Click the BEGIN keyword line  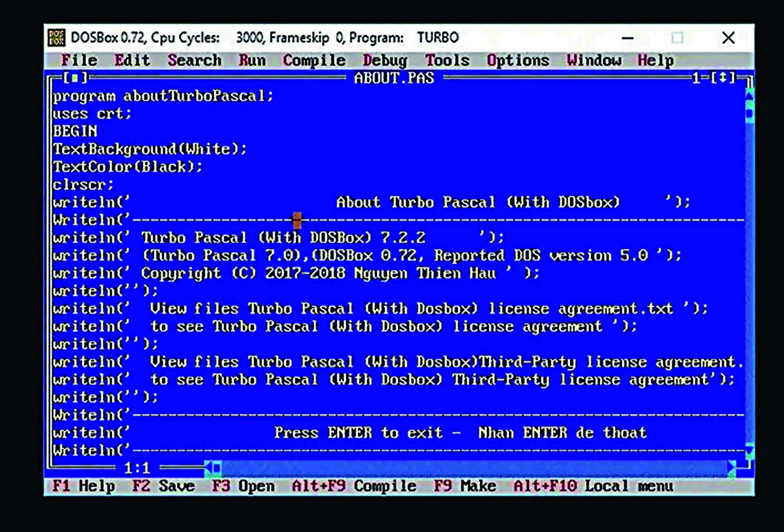75,131
